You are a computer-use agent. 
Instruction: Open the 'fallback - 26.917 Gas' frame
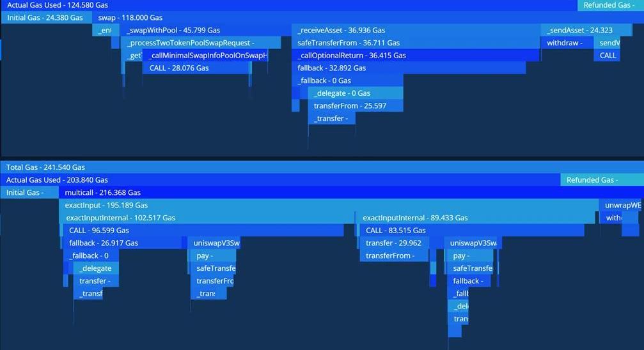click(x=122, y=243)
